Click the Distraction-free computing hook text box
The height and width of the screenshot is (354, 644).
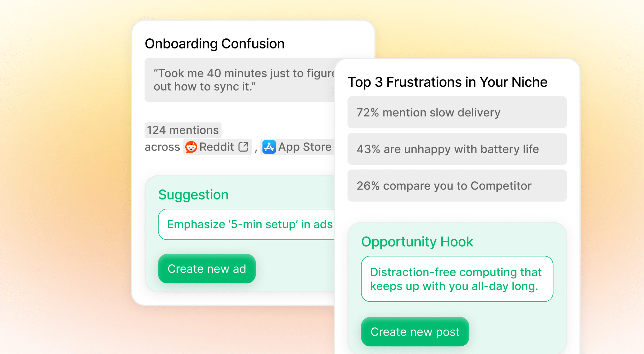tap(457, 279)
